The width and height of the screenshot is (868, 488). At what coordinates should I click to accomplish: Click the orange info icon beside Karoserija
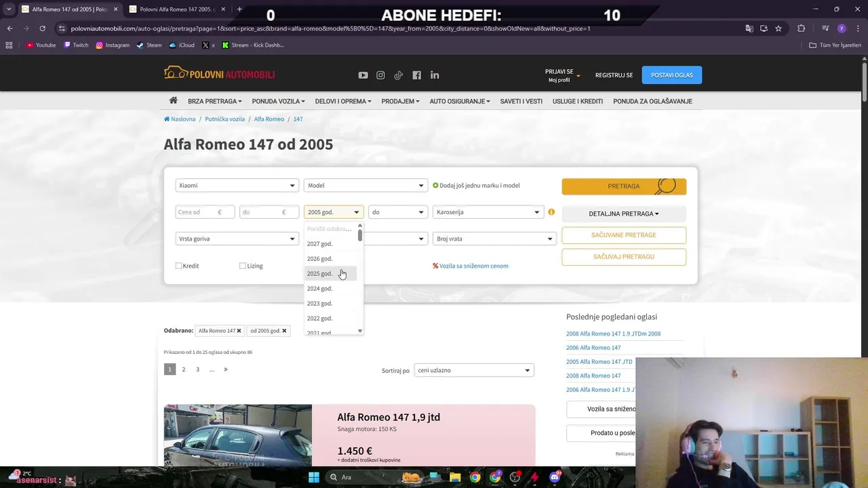pyautogui.click(x=551, y=212)
